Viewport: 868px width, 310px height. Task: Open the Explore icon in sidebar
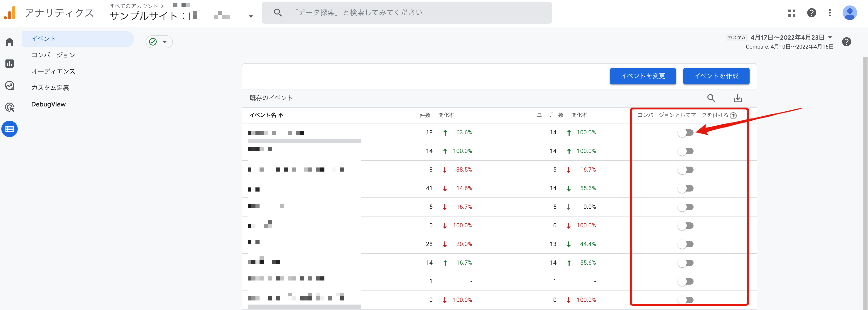[10, 86]
